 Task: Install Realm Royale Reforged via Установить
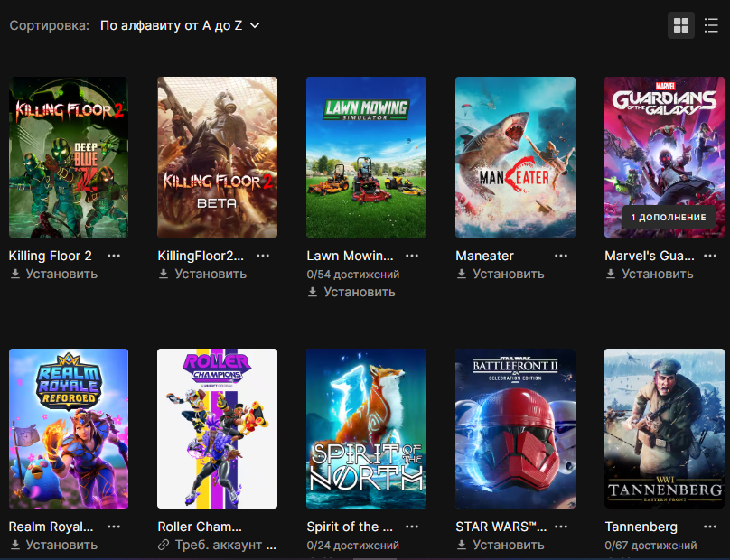click(61, 545)
